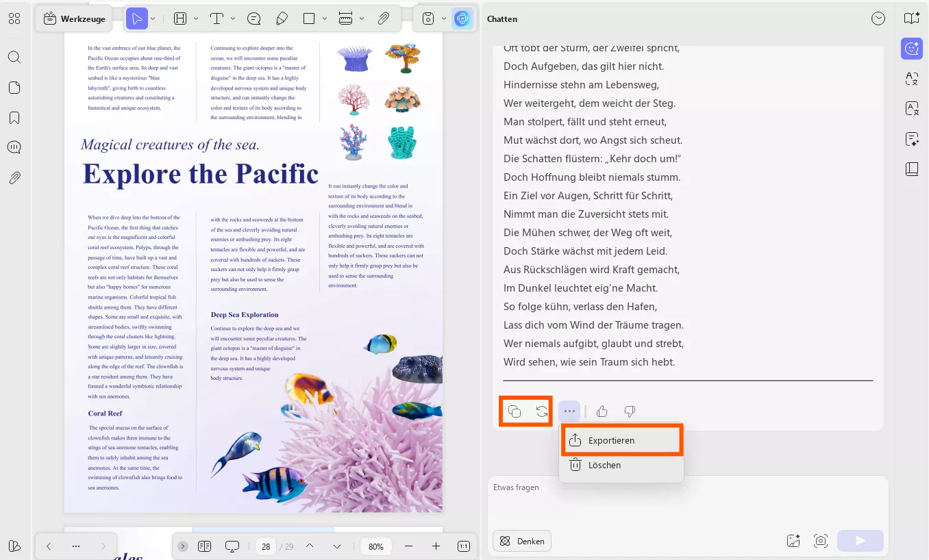Screen dimensions: 929x560
Task: Open the book icon in right sidebar
Action: (912, 169)
